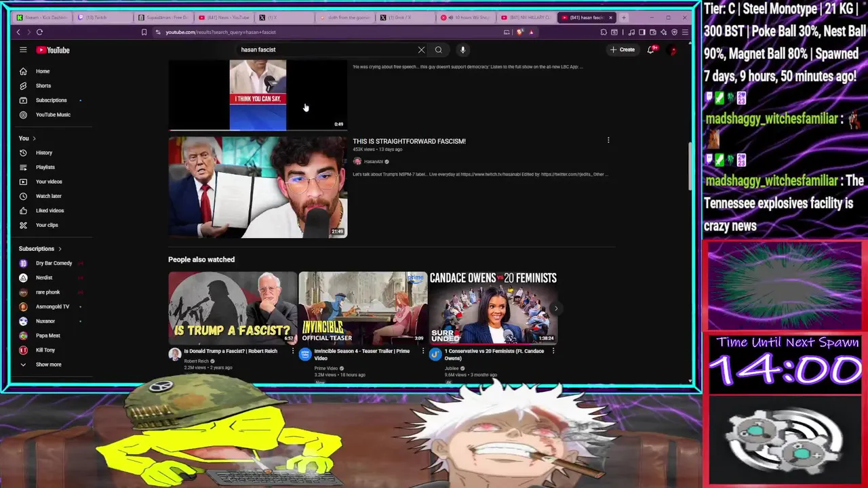Open options for Robert Reich video
Viewport: 868px width, 488px height.
[x=293, y=351]
